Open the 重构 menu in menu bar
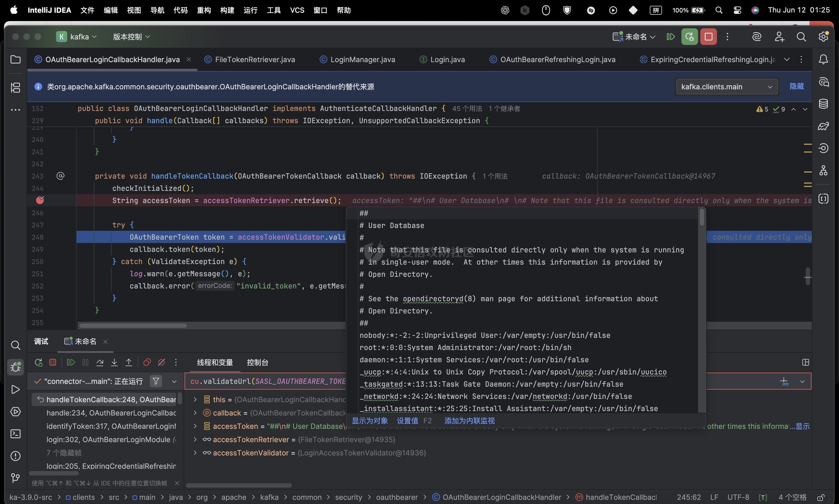The width and height of the screenshot is (839, 504). 204,10
